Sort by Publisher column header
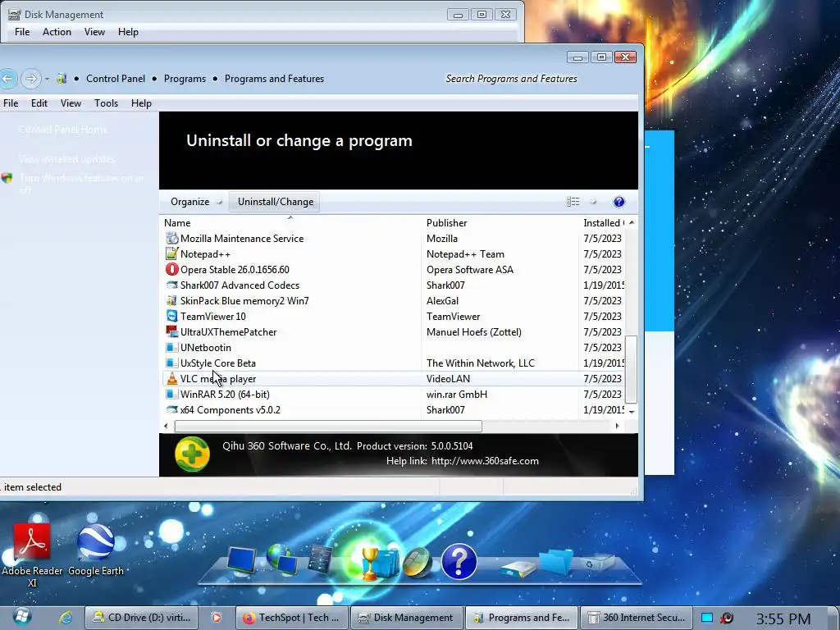 click(500, 223)
